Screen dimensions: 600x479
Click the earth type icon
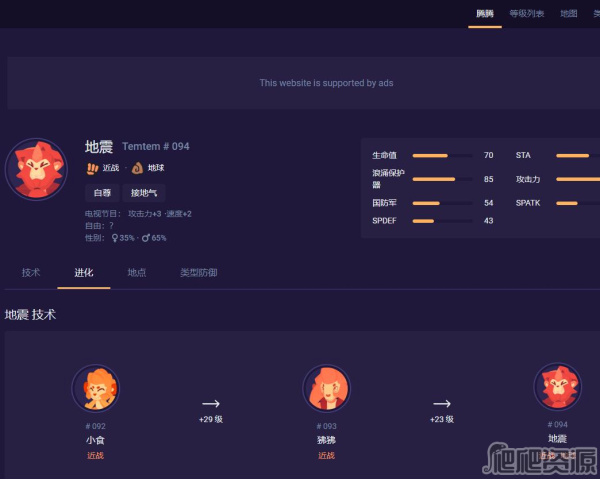[x=137, y=168]
